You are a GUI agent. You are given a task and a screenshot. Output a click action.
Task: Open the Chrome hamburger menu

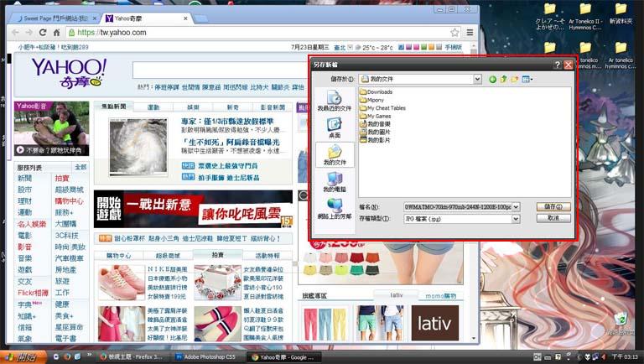point(470,33)
